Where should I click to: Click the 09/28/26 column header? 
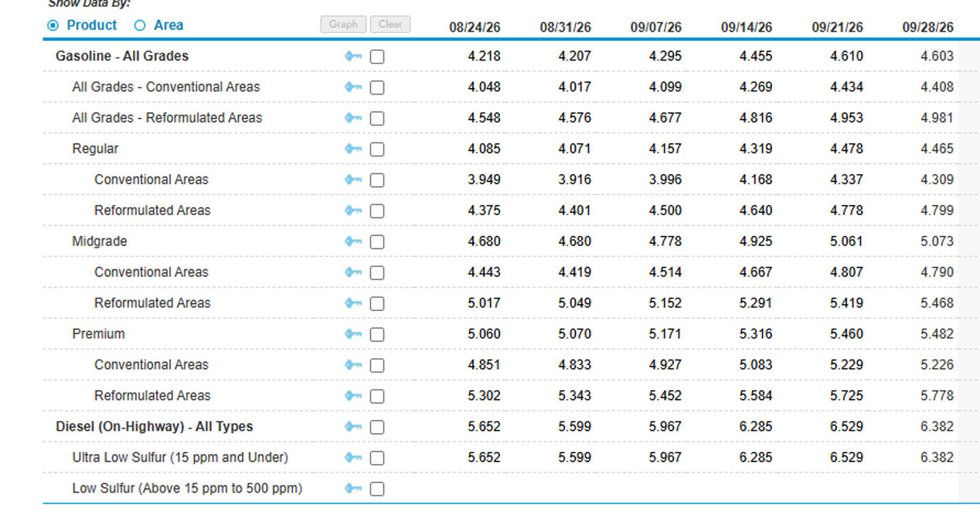pos(928,27)
